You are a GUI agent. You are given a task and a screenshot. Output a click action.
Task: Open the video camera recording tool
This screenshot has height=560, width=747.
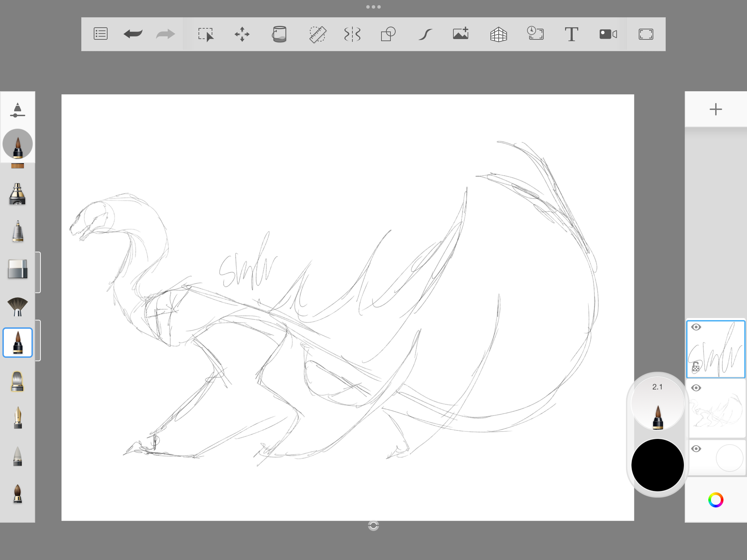(608, 34)
